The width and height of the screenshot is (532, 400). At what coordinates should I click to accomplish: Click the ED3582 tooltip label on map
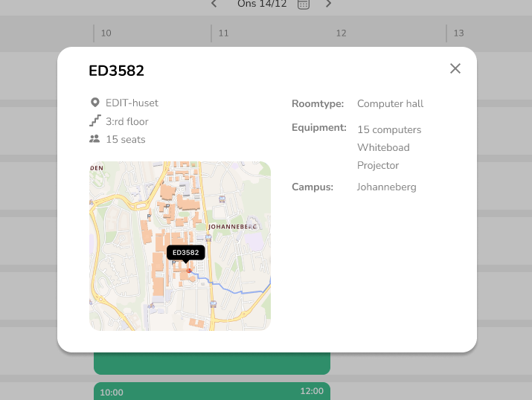[x=185, y=253]
